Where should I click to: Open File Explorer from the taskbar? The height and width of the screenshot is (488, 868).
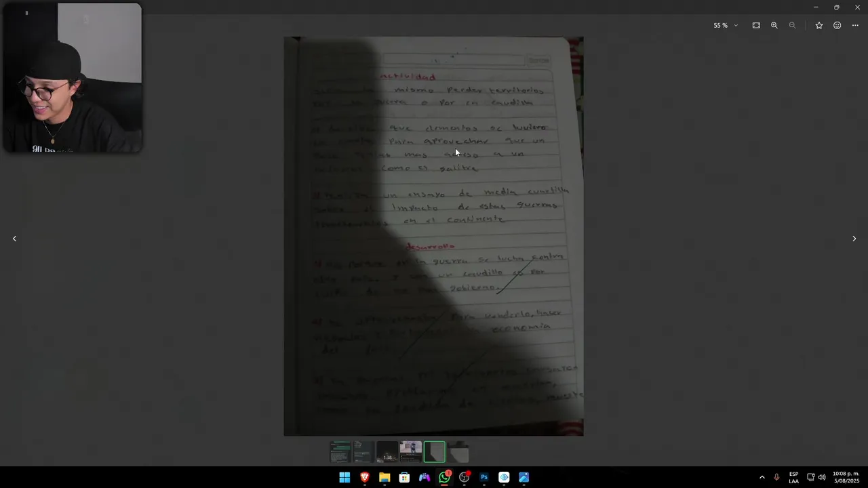click(x=384, y=477)
